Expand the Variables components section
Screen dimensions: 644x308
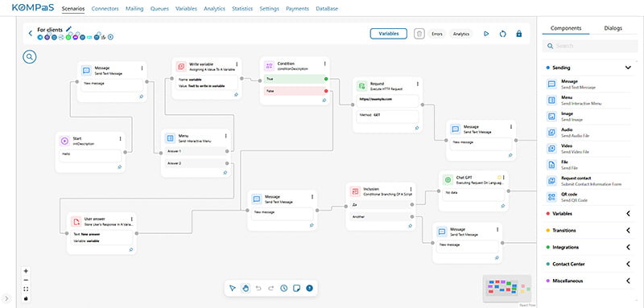628,214
